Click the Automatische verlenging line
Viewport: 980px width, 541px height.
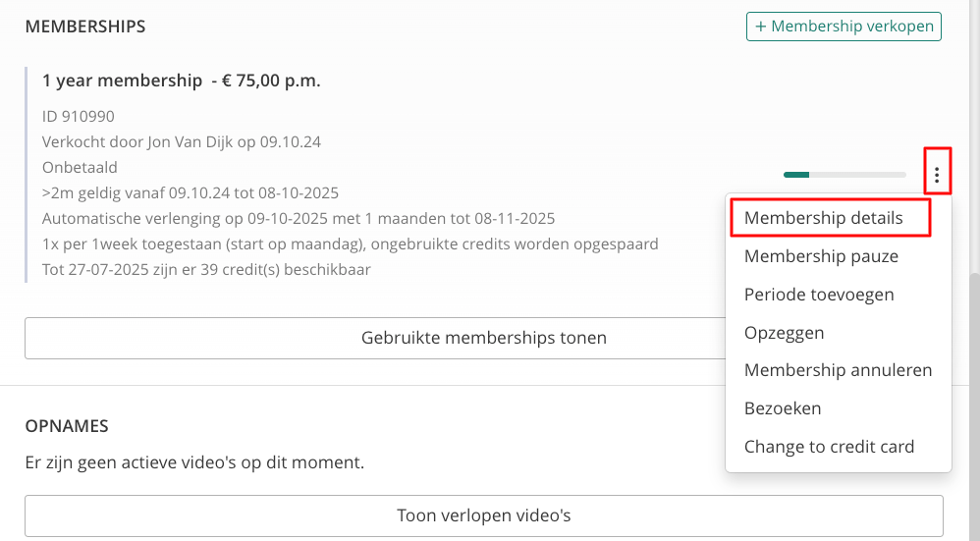coord(299,219)
